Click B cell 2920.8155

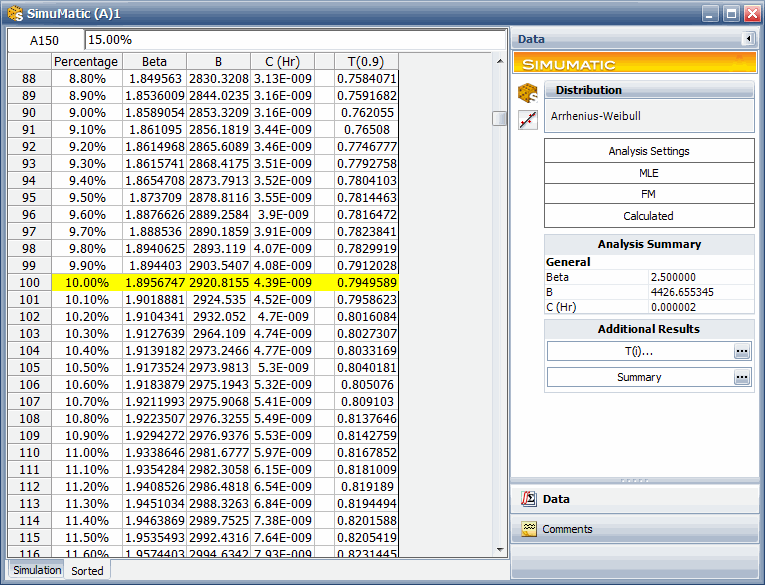[x=219, y=282]
